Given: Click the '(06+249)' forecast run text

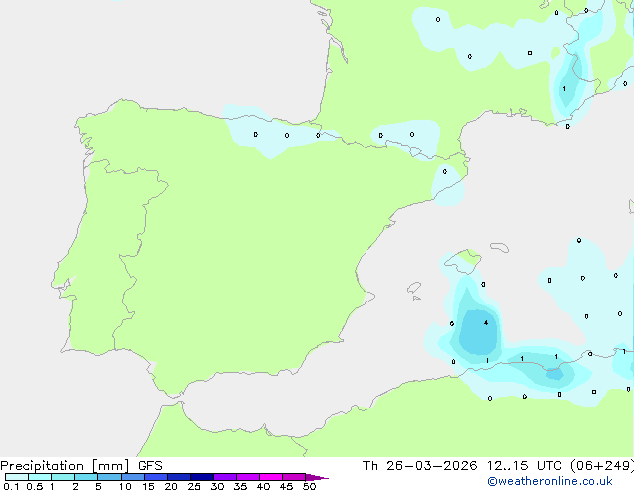Looking at the screenshot, I should click(x=602, y=466).
